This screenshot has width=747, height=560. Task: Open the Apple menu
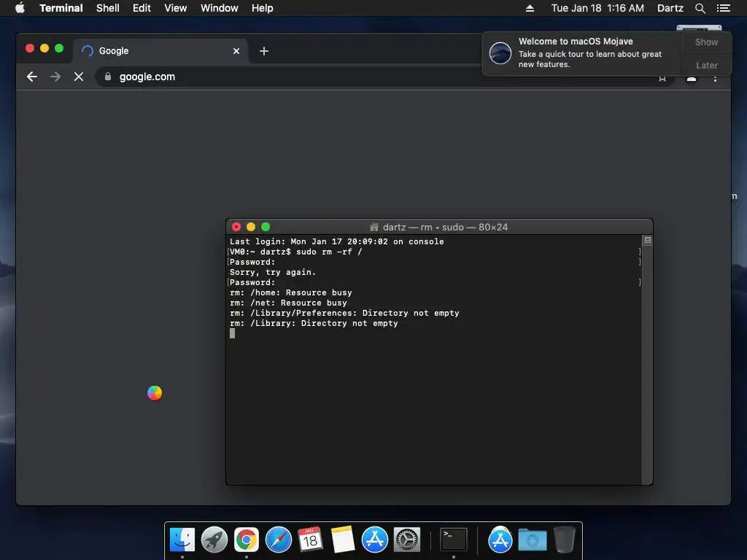click(x=20, y=8)
